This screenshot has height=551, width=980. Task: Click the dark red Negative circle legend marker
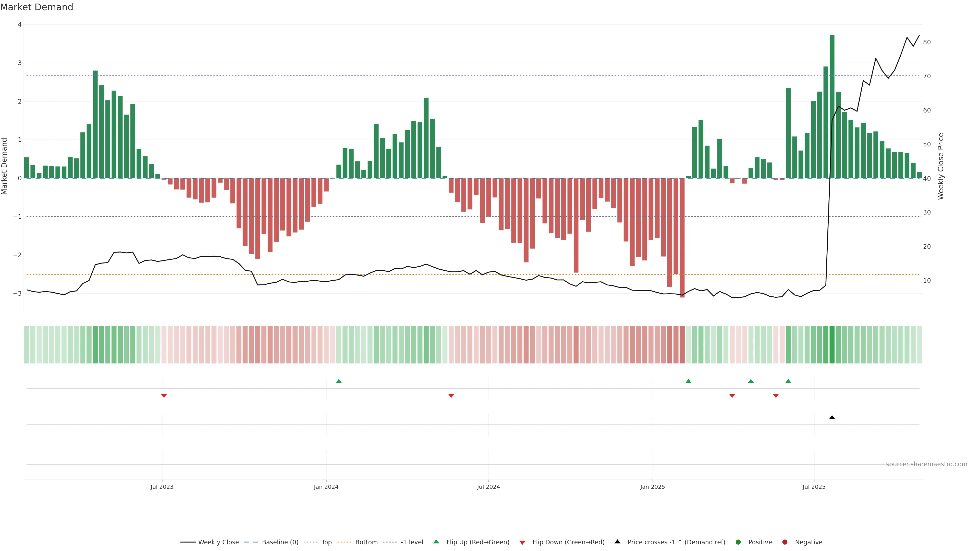pyautogui.click(x=785, y=542)
